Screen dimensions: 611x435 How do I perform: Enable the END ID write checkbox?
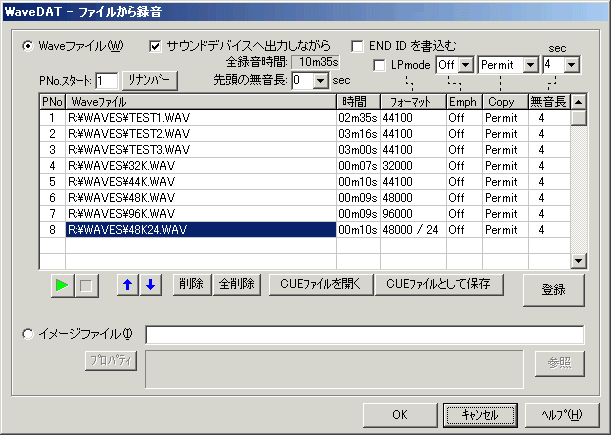click(x=358, y=45)
